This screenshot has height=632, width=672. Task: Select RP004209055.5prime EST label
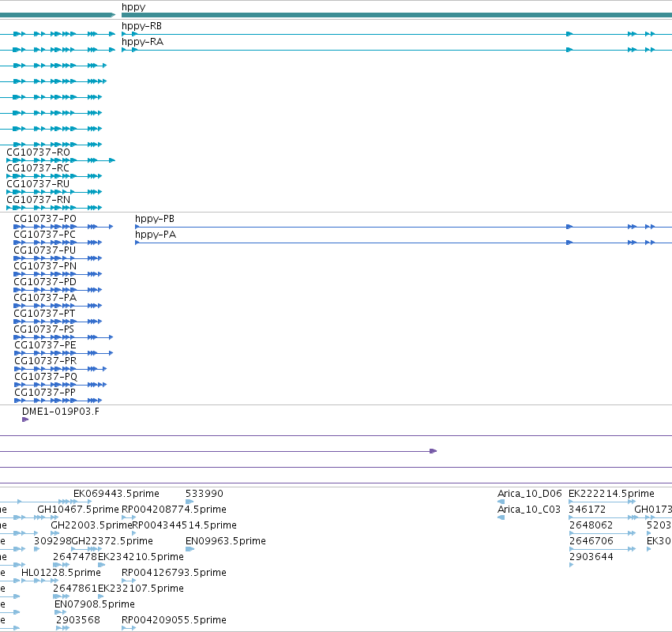click(x=174, y=621)
